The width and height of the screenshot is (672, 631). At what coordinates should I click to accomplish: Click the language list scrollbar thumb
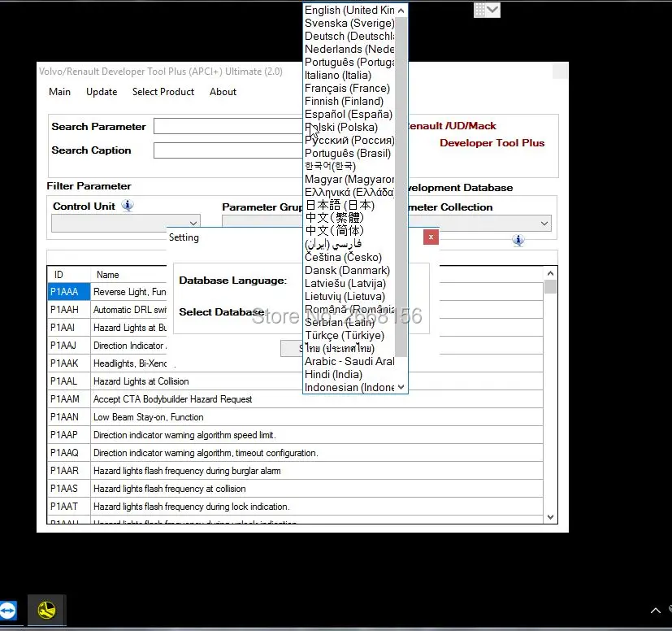tap(401, 187)
